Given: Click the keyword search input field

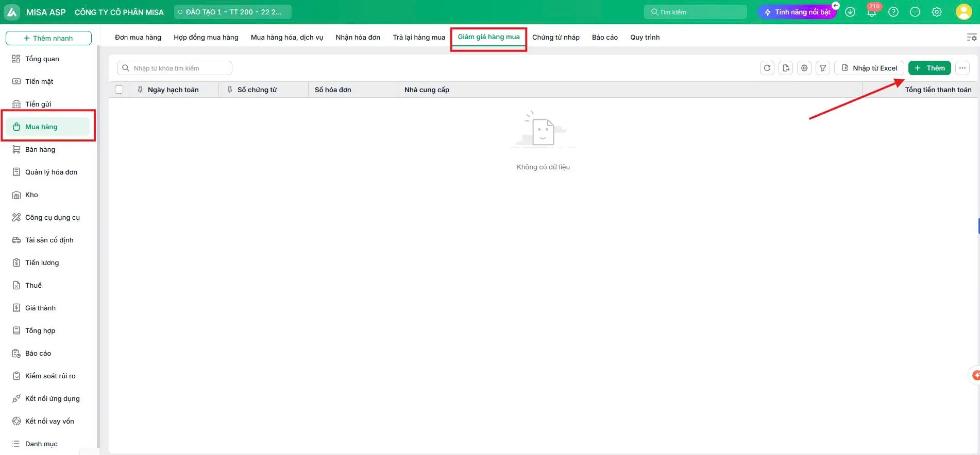Looking at the screenshot, I should 175,68.
